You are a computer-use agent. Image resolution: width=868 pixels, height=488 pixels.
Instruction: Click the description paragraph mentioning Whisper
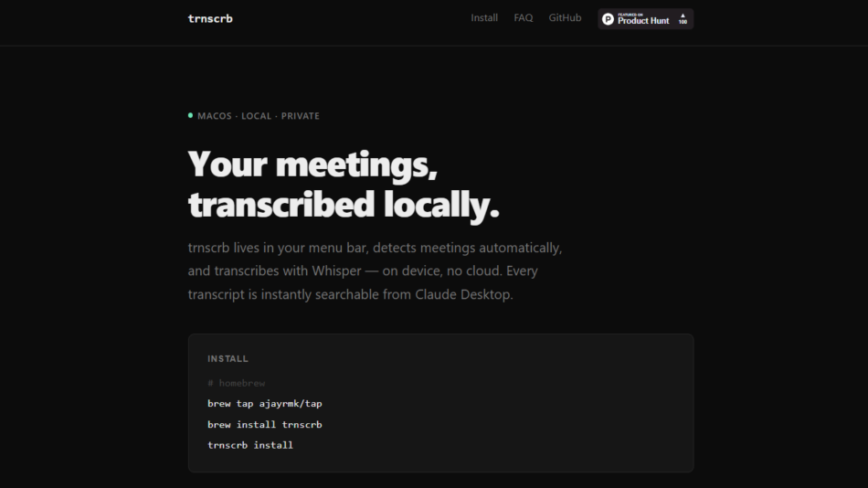[375, 271]
